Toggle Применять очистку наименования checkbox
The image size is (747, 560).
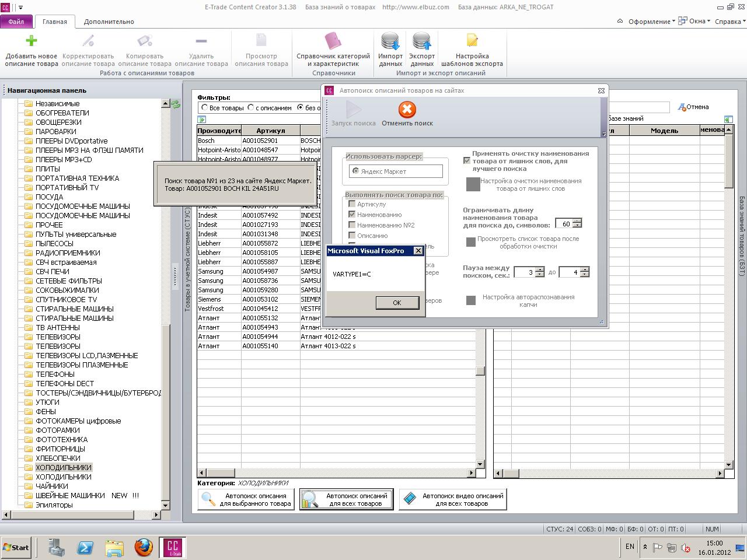467,160
